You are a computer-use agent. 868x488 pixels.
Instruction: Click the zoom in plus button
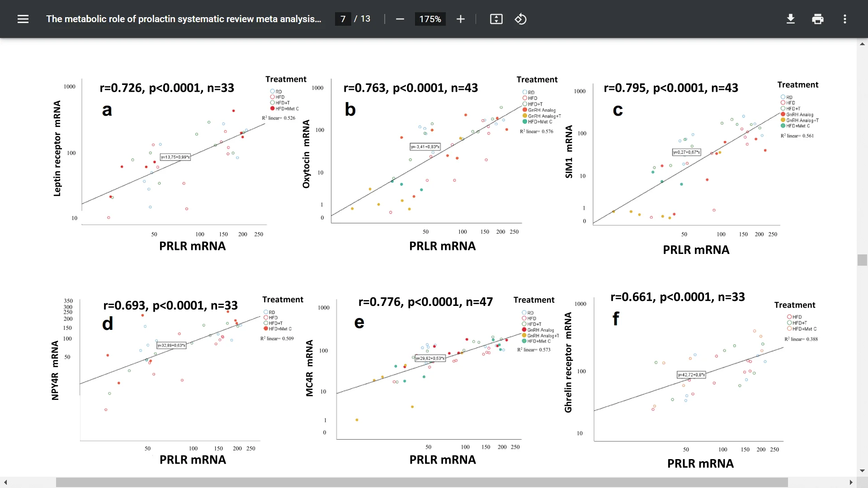460,19
